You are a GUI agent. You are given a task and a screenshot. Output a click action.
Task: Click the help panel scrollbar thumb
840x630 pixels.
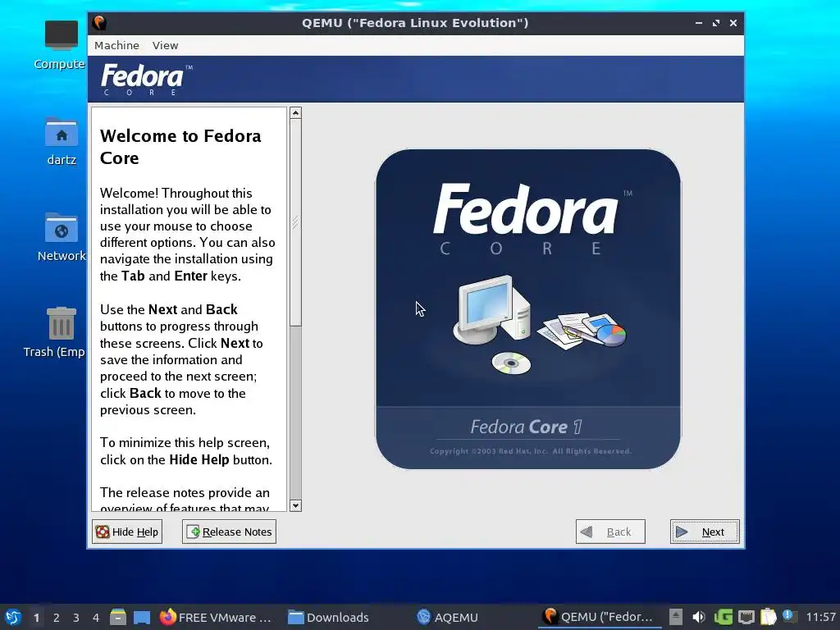295,222
